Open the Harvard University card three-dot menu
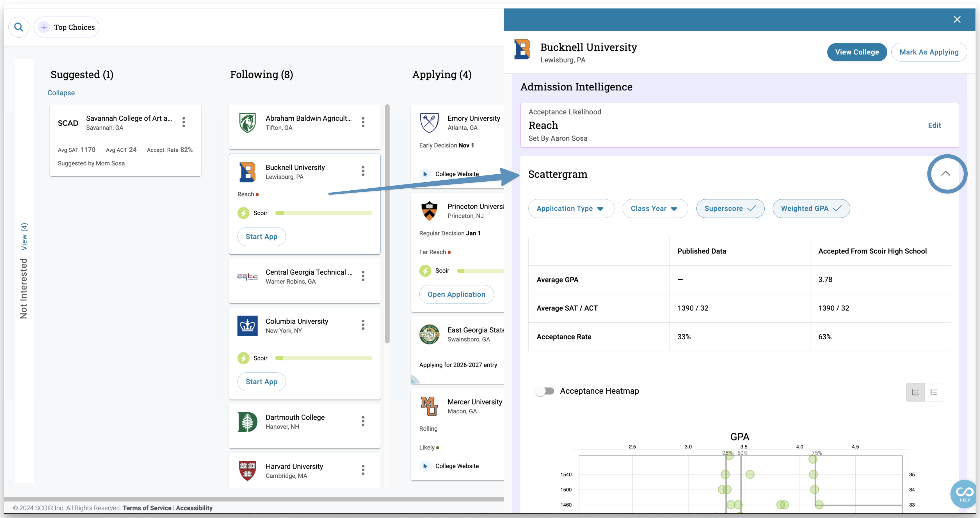This screenshot has width=980, height=518. (x=363, y=470)
